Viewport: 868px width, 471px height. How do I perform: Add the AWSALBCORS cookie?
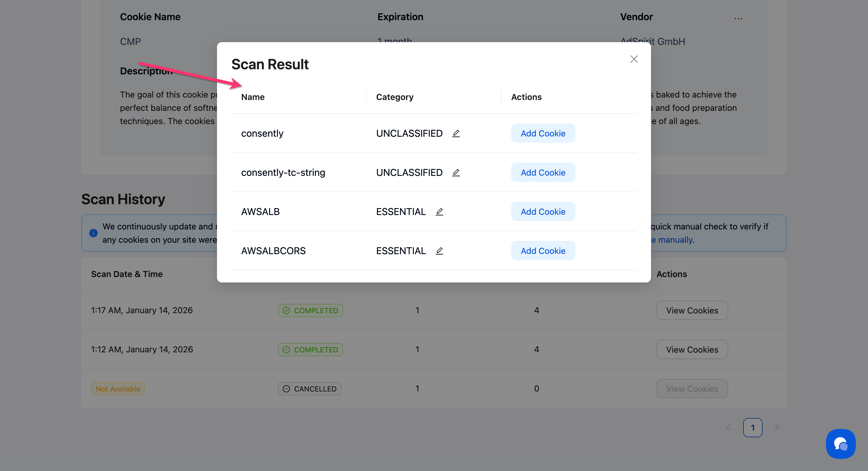pyautogui.click(x=543, y=251)
